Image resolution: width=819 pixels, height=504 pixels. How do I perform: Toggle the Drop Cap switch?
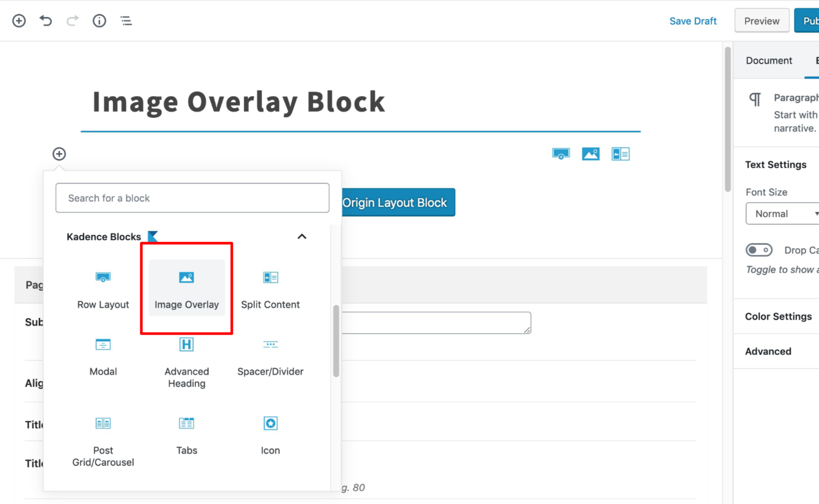coord(759,250)
